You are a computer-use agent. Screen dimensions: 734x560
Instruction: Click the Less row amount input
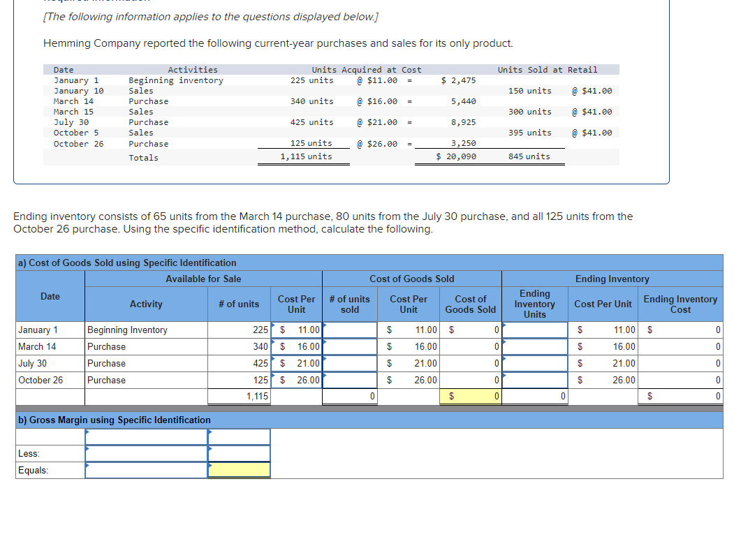[x=238, y=453]
